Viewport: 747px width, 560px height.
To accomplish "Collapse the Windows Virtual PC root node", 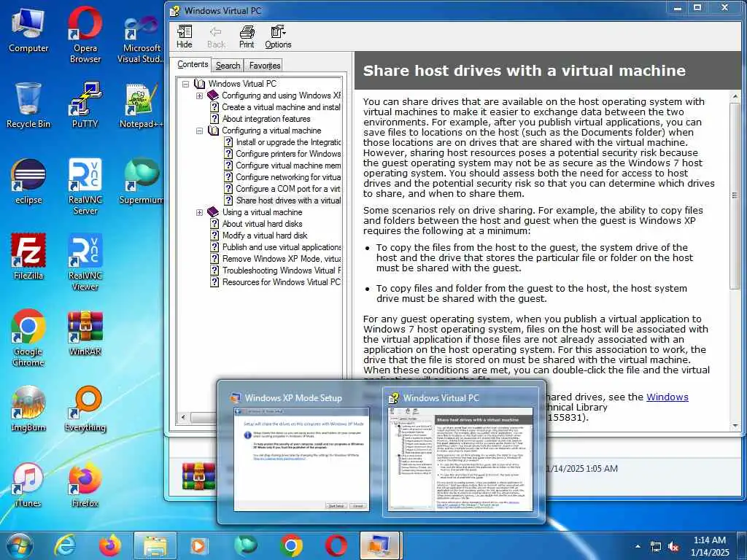I will (186, 84).
